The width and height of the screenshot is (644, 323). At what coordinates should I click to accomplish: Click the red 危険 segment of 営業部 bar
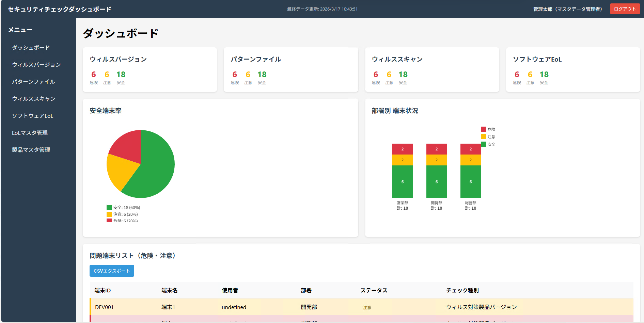pos(403,149)
